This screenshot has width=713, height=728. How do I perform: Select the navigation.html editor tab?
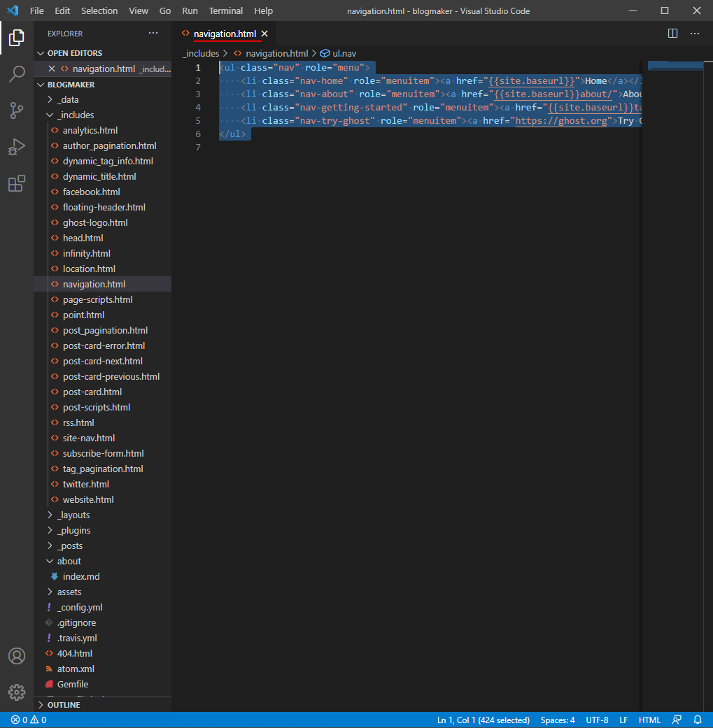tap(225, 34)
